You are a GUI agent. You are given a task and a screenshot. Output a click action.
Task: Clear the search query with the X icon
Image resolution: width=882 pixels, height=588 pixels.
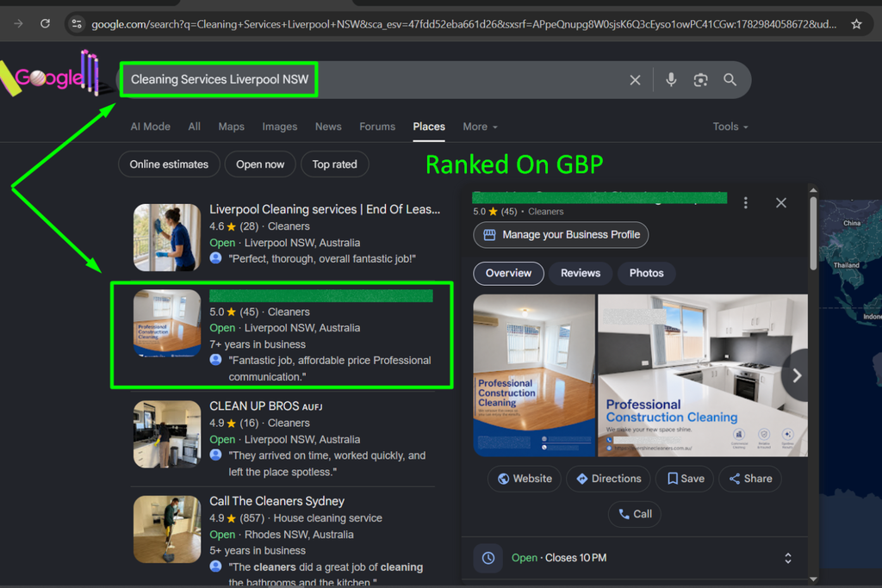pos(635,80)
